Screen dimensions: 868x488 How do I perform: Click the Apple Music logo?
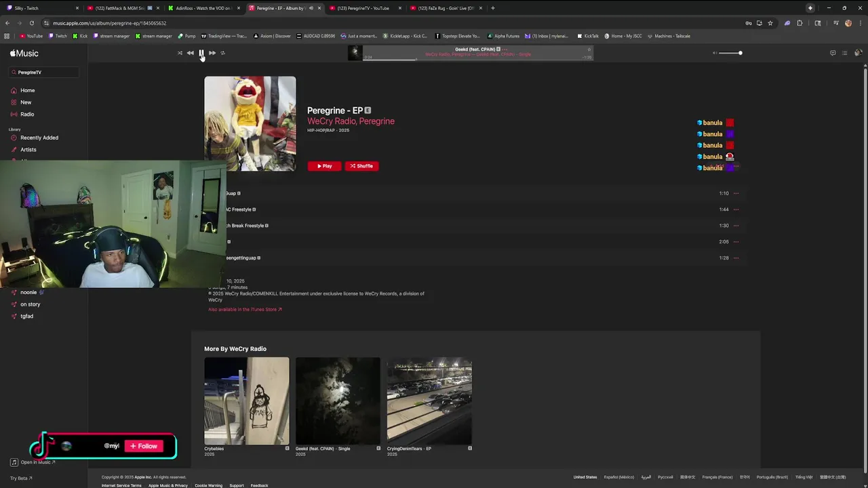pos(24,54)
